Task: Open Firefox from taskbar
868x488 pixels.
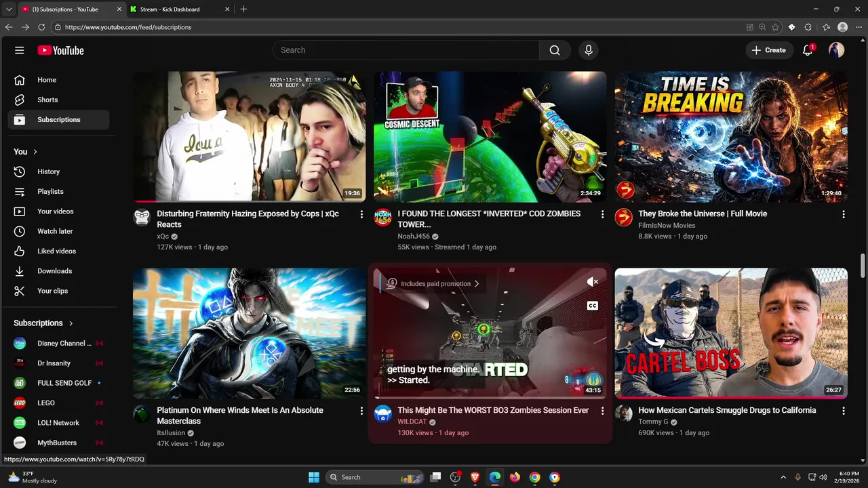Action: pyautogui.click(x=515, y=477)
